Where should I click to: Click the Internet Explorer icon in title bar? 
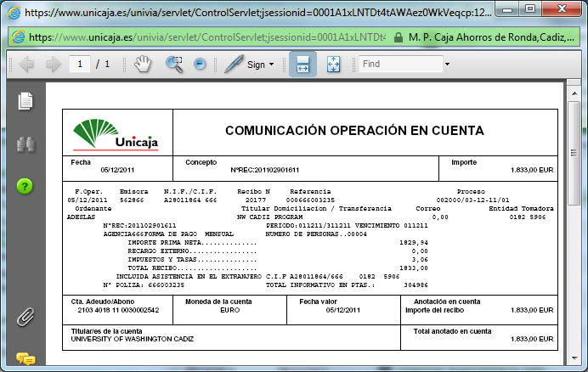tap(14, 13)
